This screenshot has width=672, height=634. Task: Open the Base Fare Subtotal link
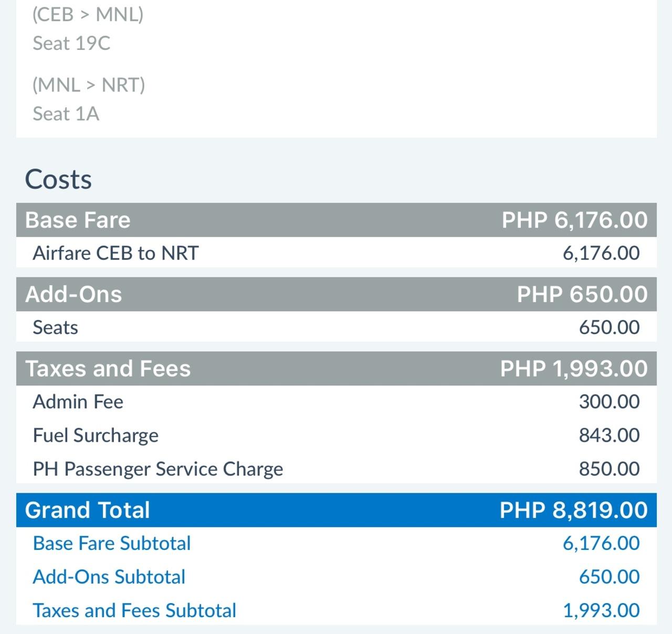tap(112, 543)
